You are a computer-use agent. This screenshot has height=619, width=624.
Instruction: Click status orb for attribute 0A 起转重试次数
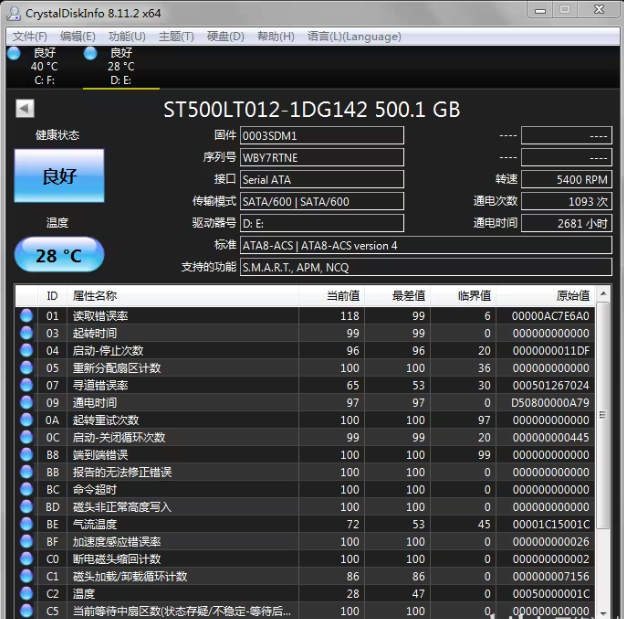pyautogui.click(x=26, y=420)
